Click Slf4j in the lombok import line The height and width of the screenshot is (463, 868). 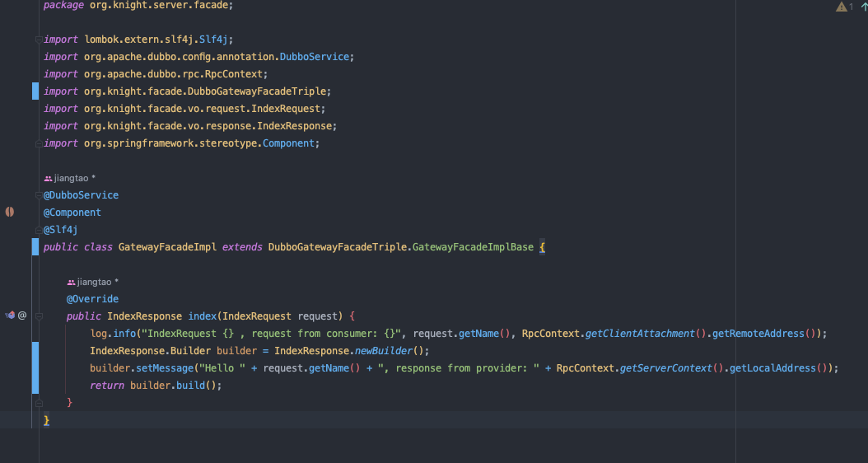point(213,40)
